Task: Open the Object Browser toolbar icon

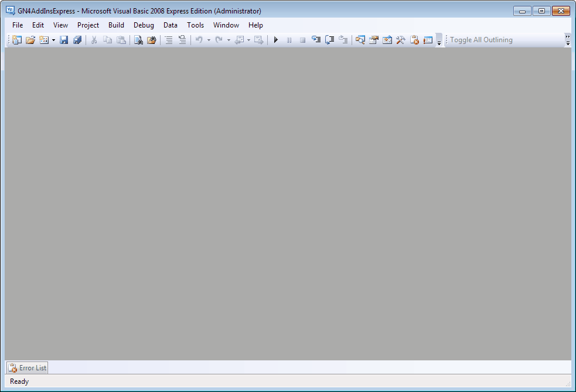Action: (x=387, y=40)
